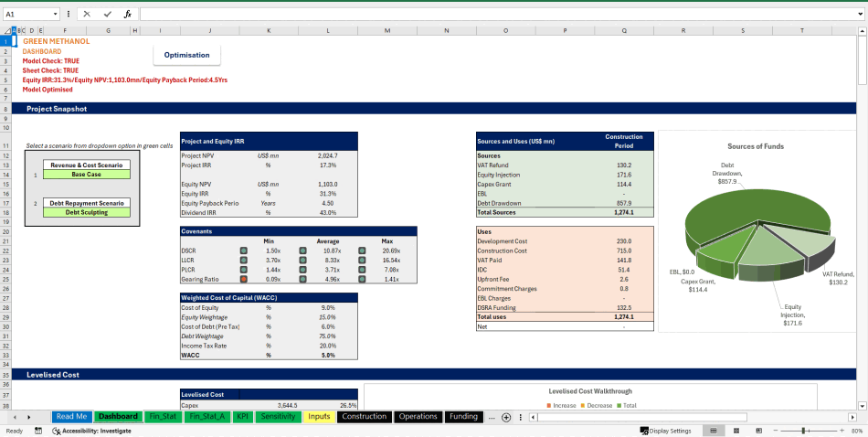Click the Sources of Funds chart title
This screenshot has height=437, width=868.
(755, 146)
